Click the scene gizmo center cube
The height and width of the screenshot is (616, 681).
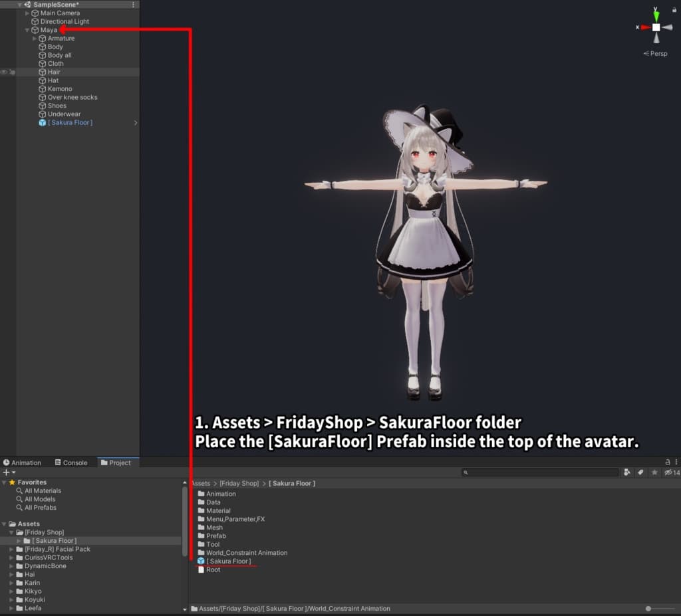coord(656,27)
